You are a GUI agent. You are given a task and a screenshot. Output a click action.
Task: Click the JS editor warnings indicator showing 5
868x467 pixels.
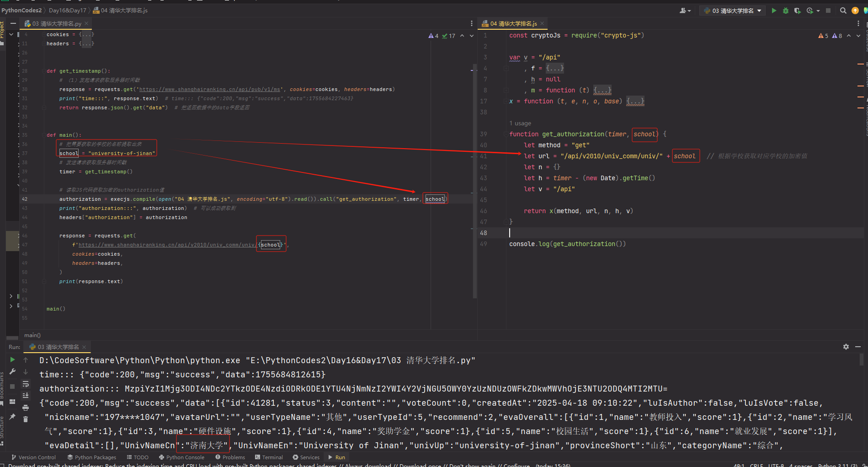click(823, 36)
